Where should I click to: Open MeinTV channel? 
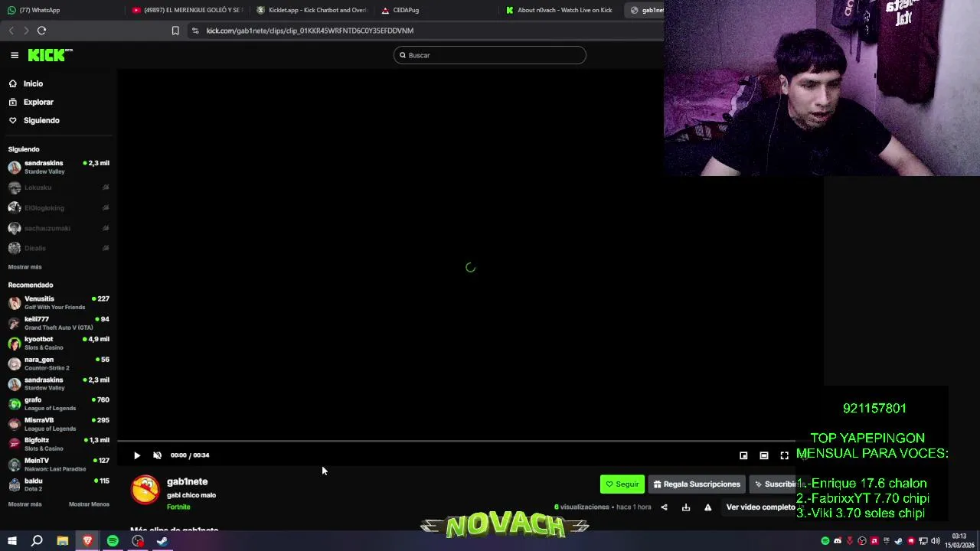(x=58, y=465)
